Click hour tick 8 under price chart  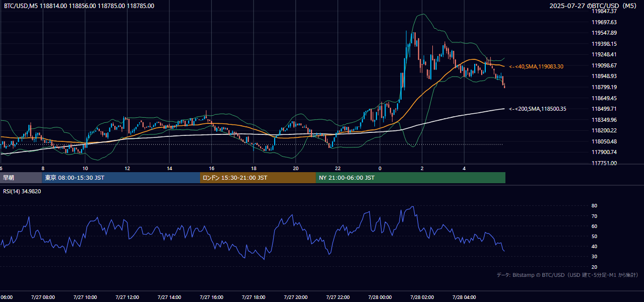43,169
